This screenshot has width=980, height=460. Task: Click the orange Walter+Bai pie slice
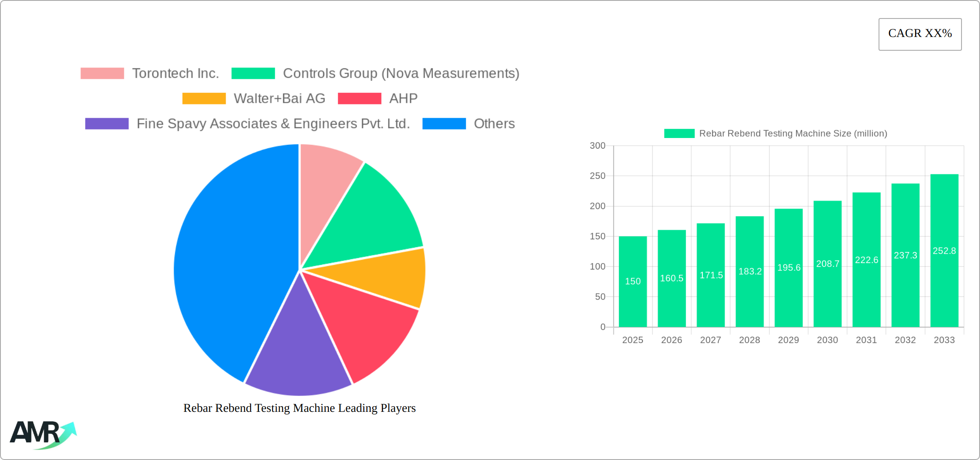(387, 279)
